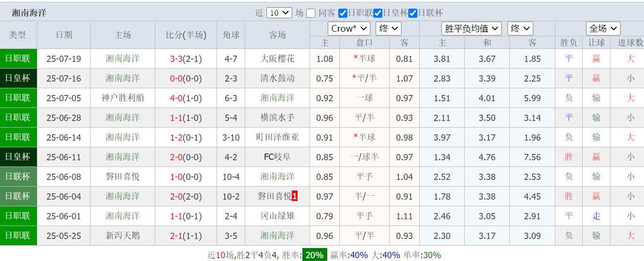Click the 走 handicap result
The height and width of the screenshot is (261, 644).
point(596,216)
